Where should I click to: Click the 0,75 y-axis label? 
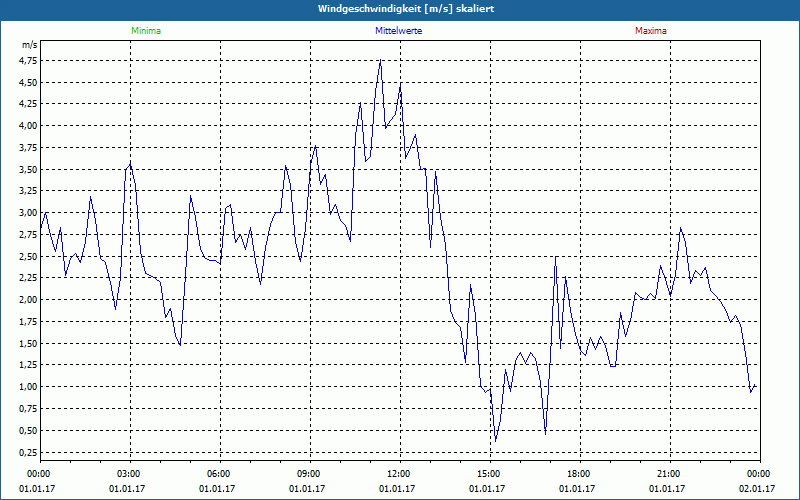(x=30, y=409)
